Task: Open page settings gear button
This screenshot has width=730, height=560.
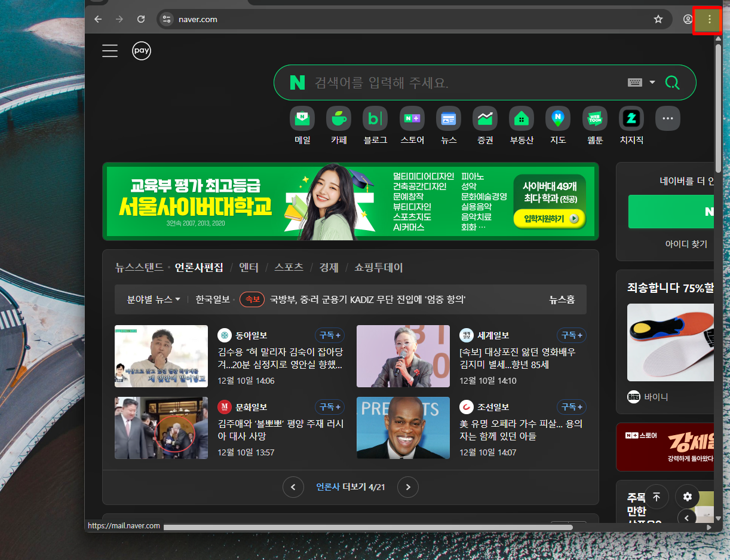Action: coord(688,497)
